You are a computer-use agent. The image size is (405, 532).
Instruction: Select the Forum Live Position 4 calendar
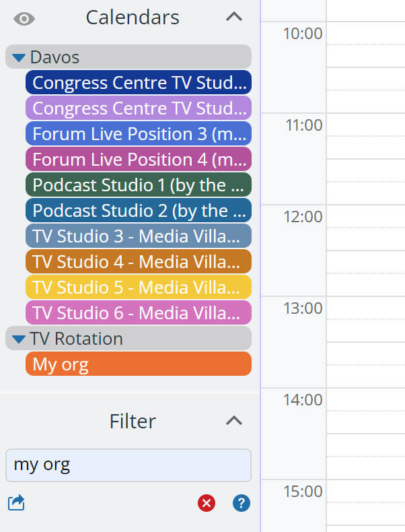click(x=139, y=159)
